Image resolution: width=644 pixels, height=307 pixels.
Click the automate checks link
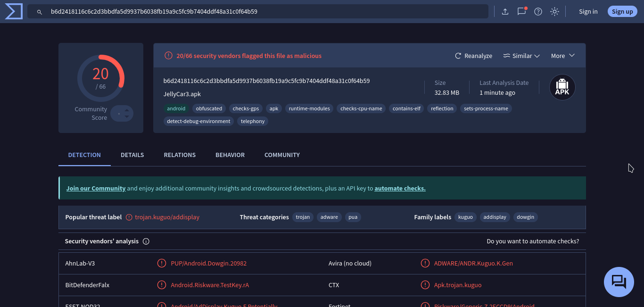(400, 188)
